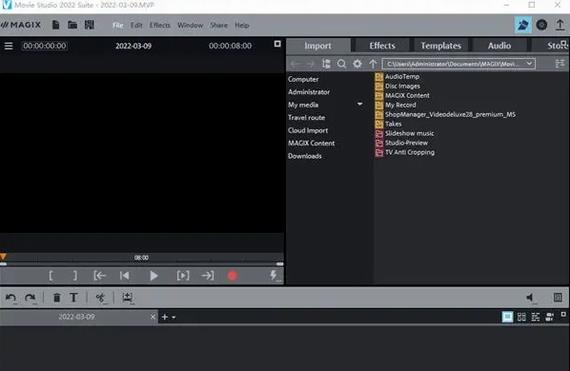Select the Studio-Preview shortcut
Viewport: 570px width, 371px height.
point(402,143)
